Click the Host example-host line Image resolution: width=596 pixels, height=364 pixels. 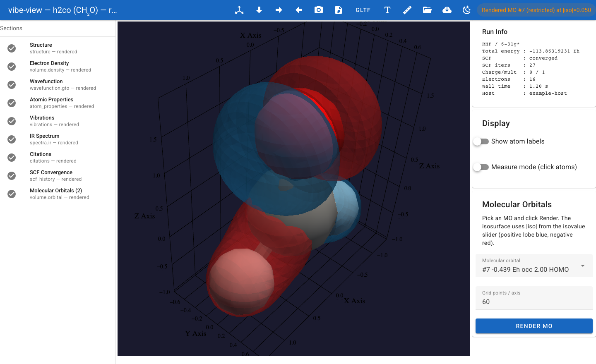click(524, 93)
